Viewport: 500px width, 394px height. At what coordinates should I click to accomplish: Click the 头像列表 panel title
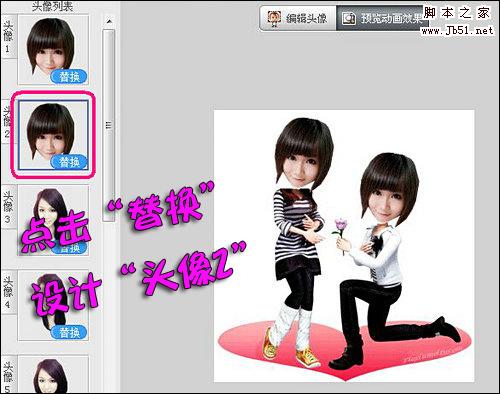point(52,6)
